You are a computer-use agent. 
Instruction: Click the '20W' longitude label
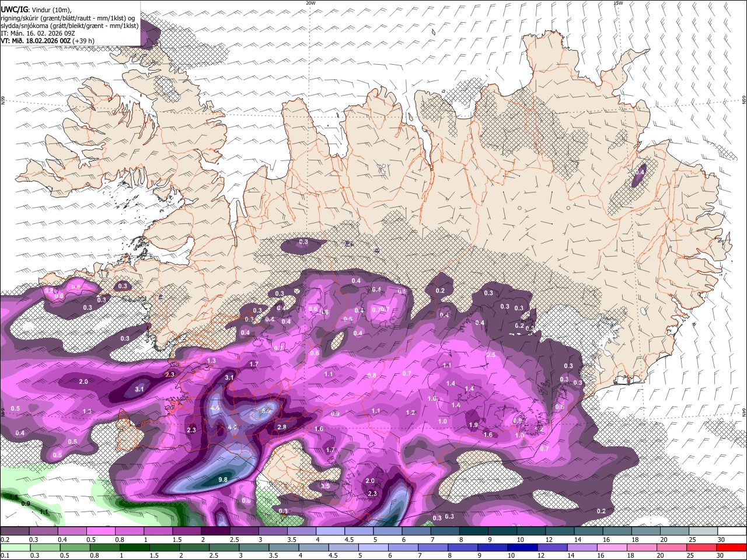(x=311, y=3)
